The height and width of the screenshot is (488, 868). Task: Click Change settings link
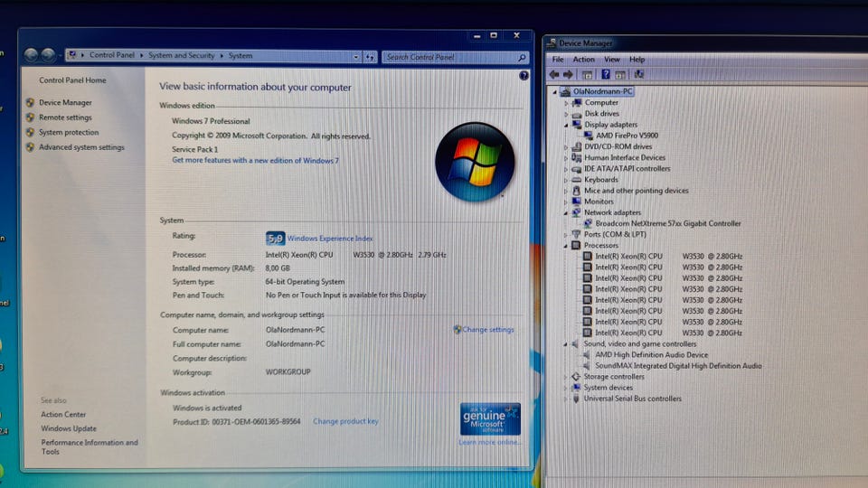point(487,329)
